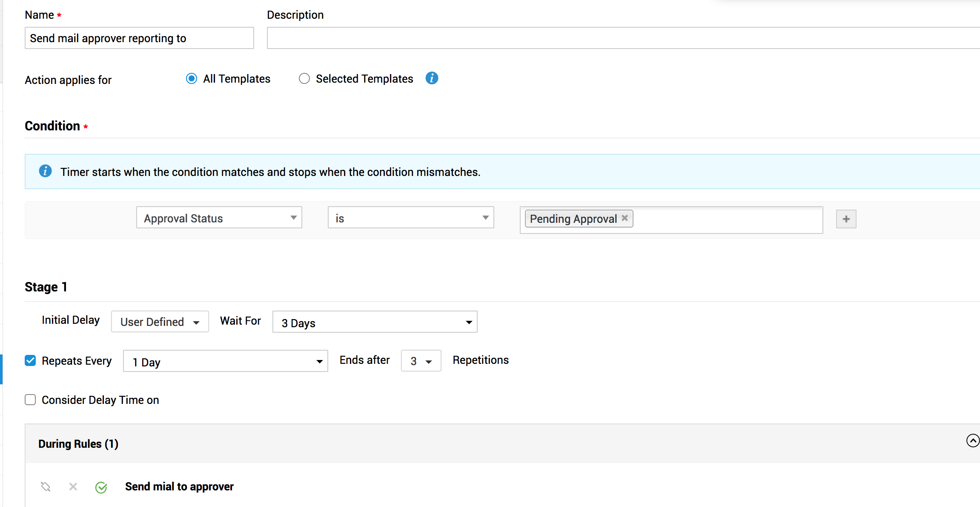The width and height of the screenshot is (980, 507).
Task: Click the green checkmark status icon
Action: 101,487
